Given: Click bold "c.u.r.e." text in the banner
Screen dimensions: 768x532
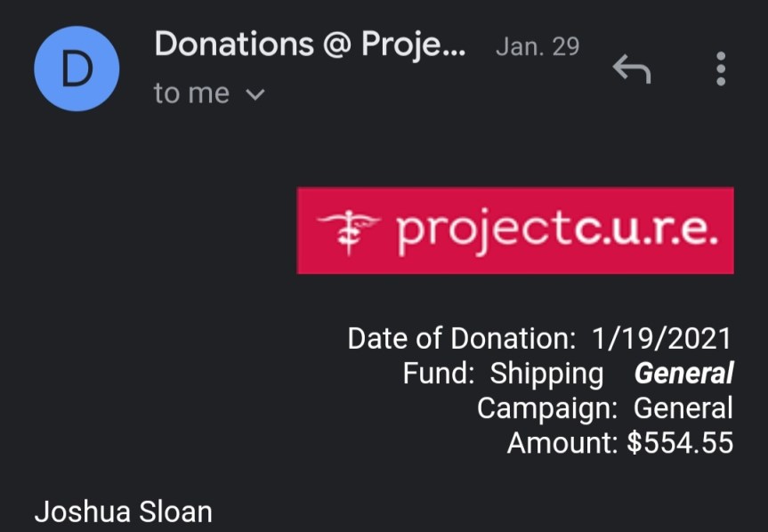Looking at the screenshot, I should [x=644, y=230].
